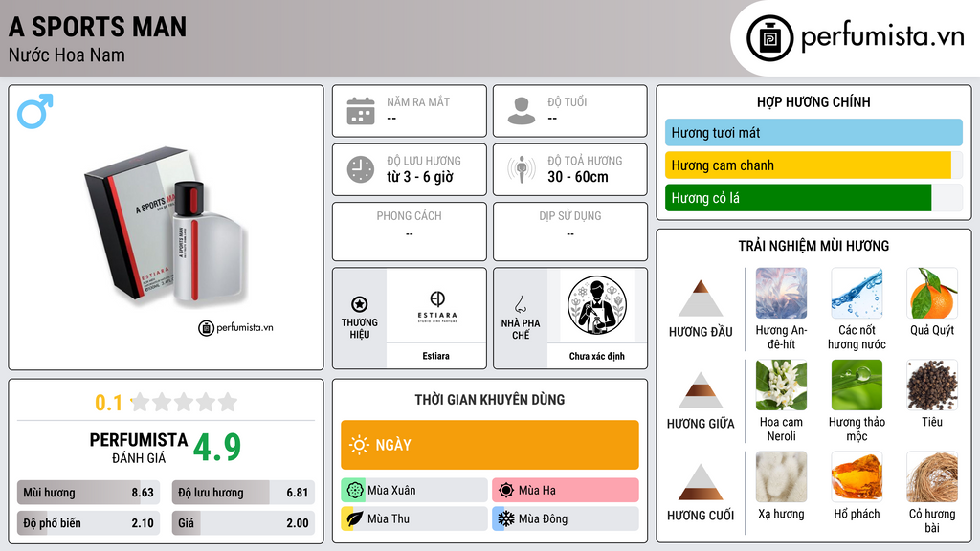Viewport: 980px width, 551px height.
Task: Click the Hương cuối pyramid icon
Action: pos(701,482)
